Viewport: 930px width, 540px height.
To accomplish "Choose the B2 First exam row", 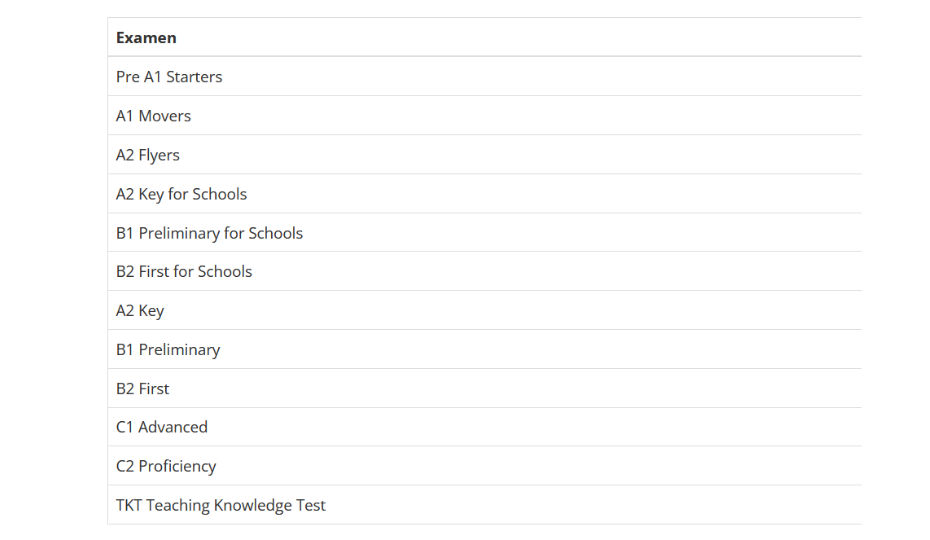I will pos(485,388).
